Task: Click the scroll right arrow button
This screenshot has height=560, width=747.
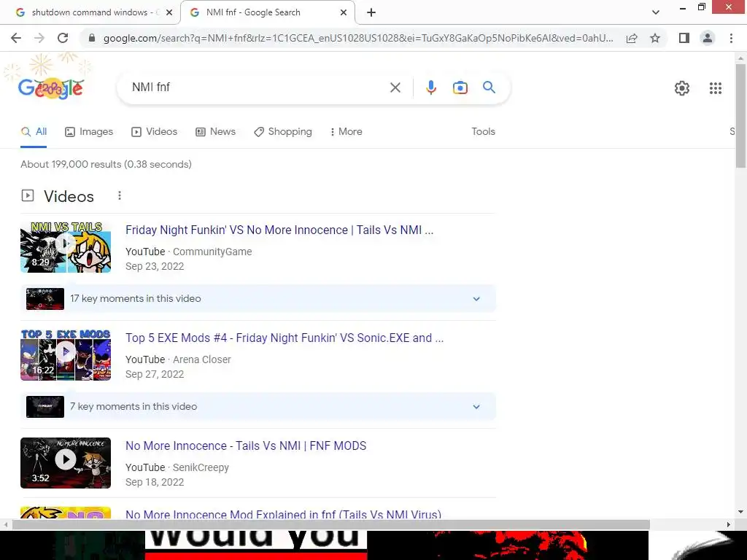Action: 729,524
